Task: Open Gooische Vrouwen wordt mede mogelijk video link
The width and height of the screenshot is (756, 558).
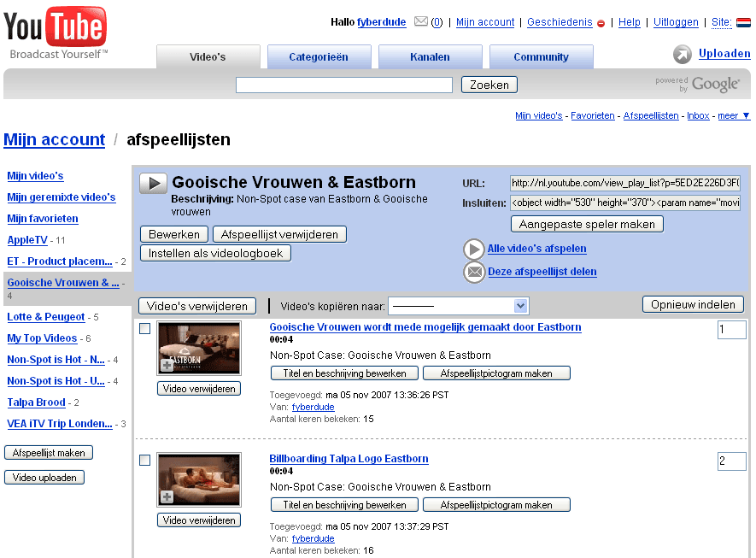Action: (425, 327)
